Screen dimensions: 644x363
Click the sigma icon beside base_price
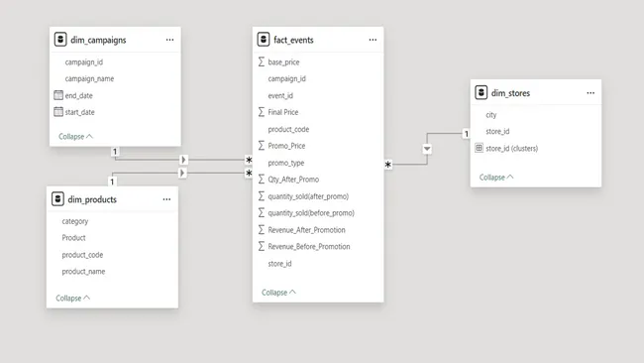(262, 61)
